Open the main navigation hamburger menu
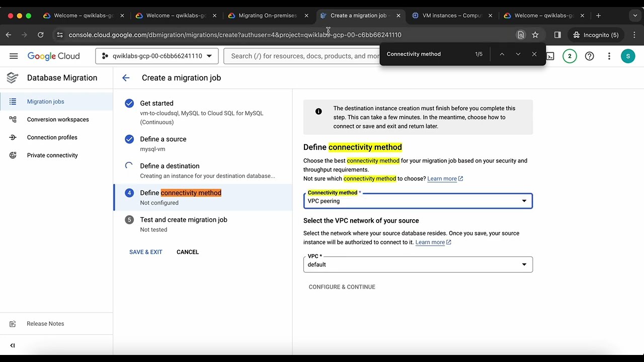Screen dimensions: 644x362 pos(14,56)
